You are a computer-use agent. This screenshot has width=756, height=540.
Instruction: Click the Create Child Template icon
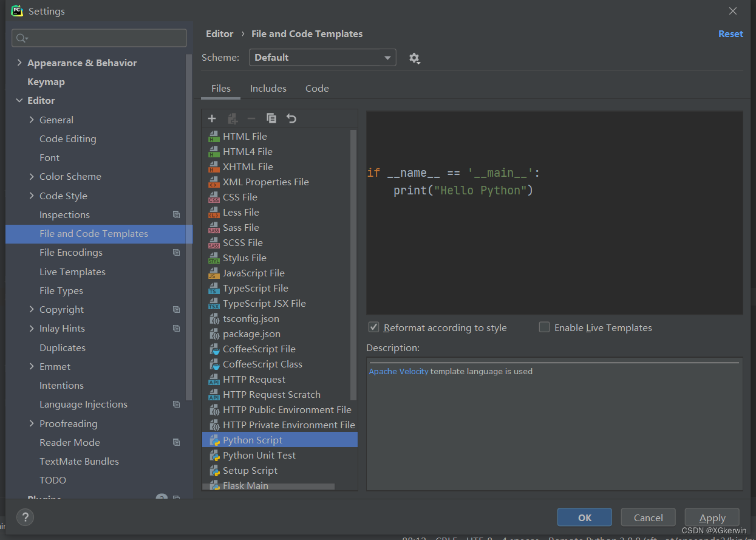pos(232,118)
